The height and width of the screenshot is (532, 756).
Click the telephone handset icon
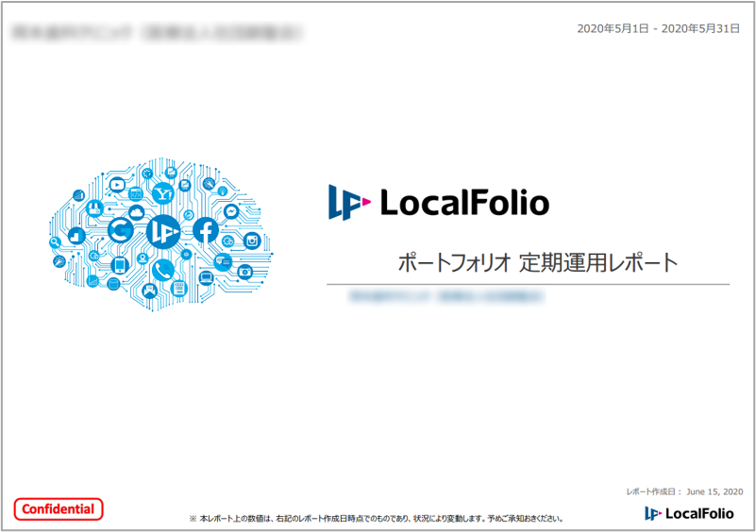(163, 270)
